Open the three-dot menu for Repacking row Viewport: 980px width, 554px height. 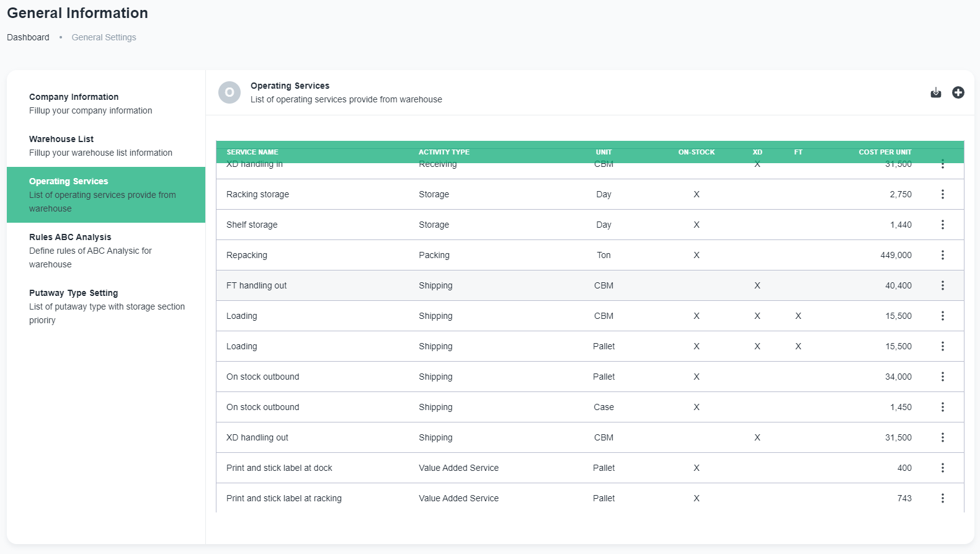(x=942, y=255)
